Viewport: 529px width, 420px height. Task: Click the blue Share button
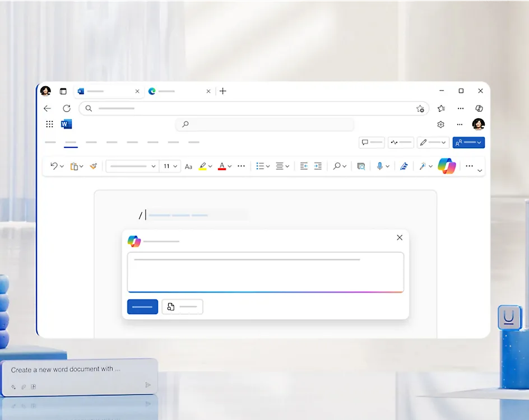468,143
